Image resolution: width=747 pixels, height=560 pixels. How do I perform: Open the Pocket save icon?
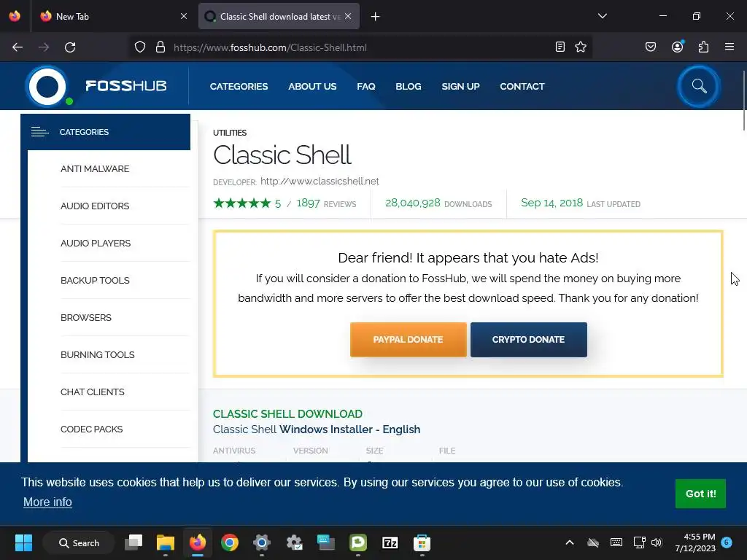coord(651,47)
